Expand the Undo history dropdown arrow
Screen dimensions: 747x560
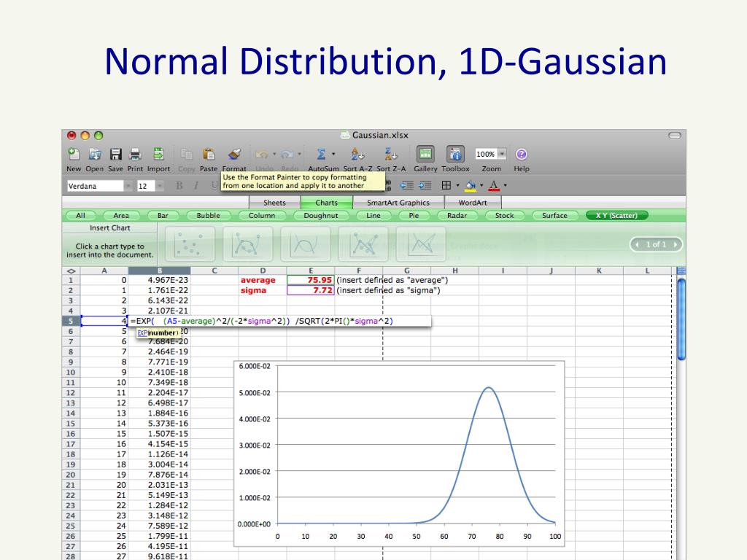(x=274, y=154)
